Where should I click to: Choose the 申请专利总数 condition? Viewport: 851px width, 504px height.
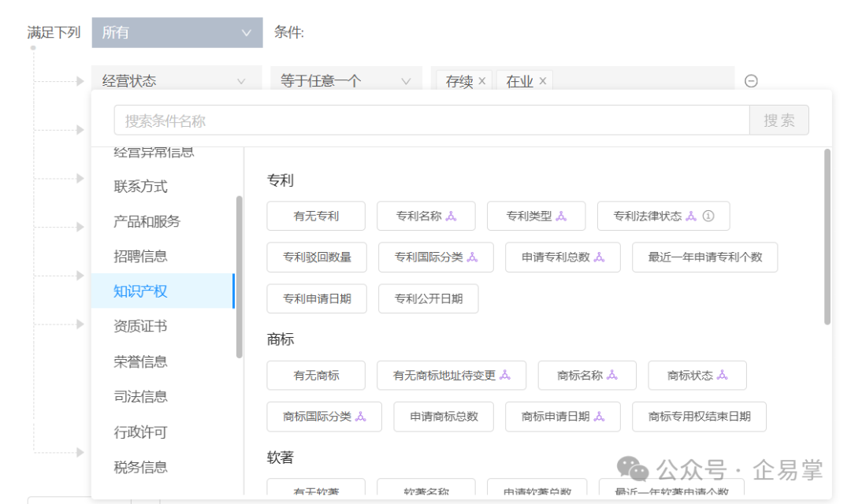(563, 258)
